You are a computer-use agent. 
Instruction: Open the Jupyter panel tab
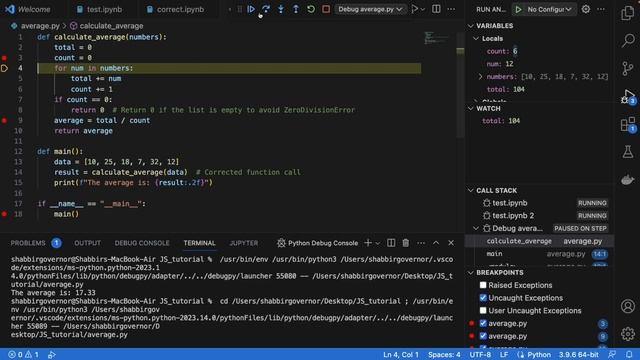point(244,243)
